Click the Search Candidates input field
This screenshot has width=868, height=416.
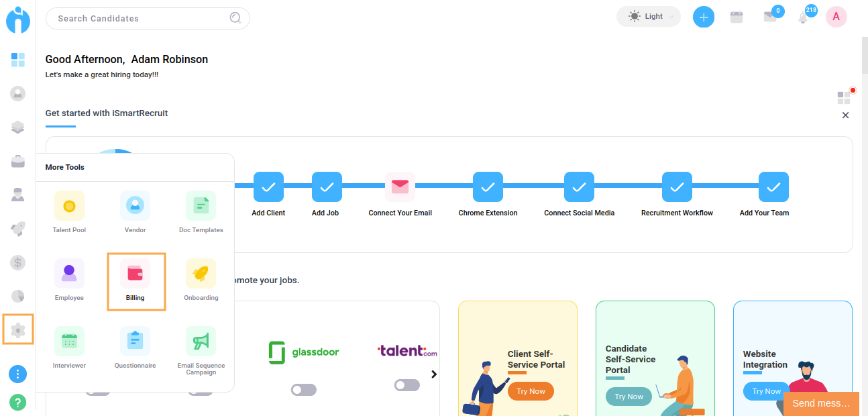(x=141, y=19)
